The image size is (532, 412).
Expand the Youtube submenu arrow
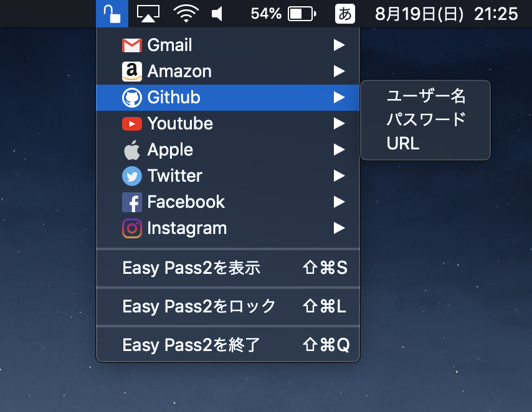tap(340, 123)
